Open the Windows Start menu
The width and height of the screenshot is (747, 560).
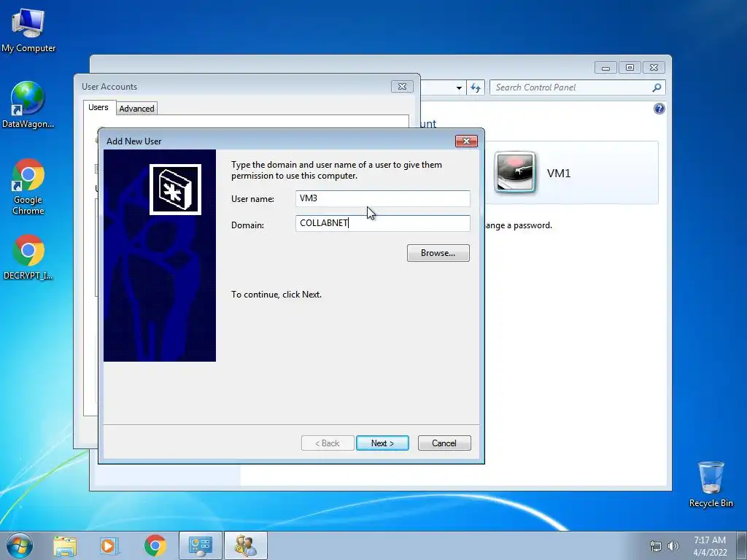[20, 545]
